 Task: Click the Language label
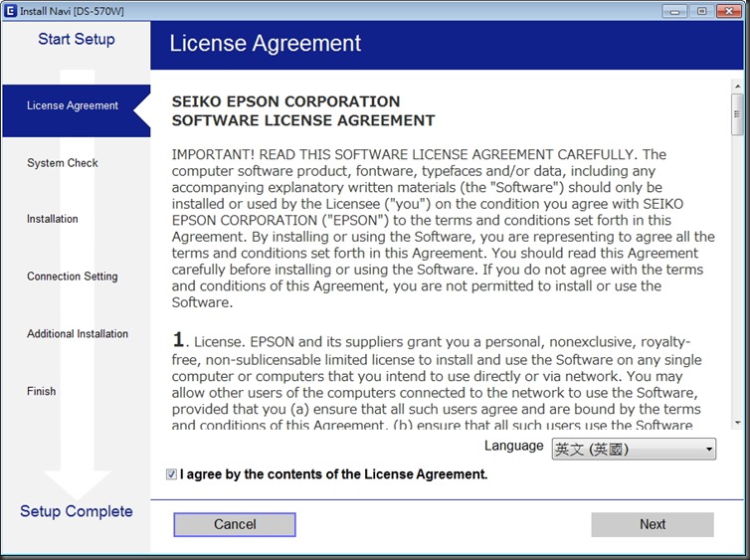tap(513, 446)
